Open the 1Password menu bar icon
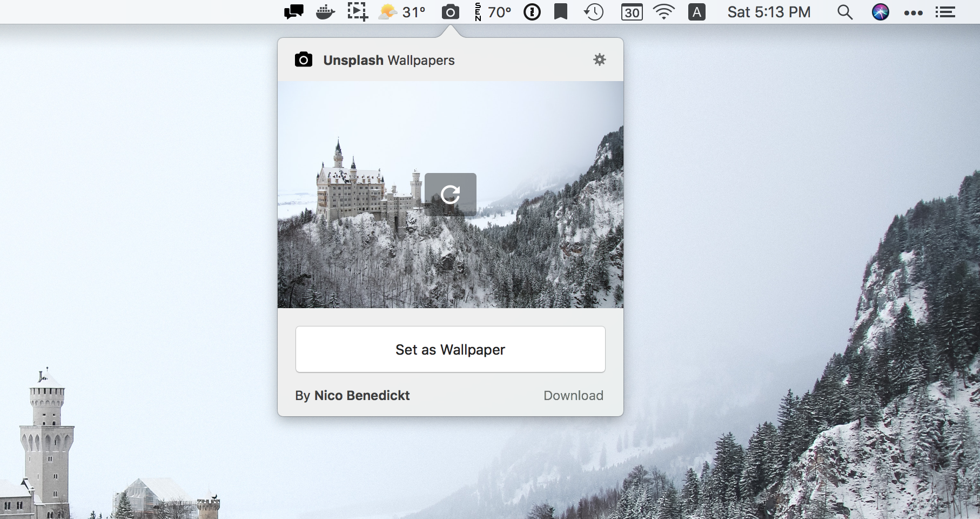 click(532, 12)
